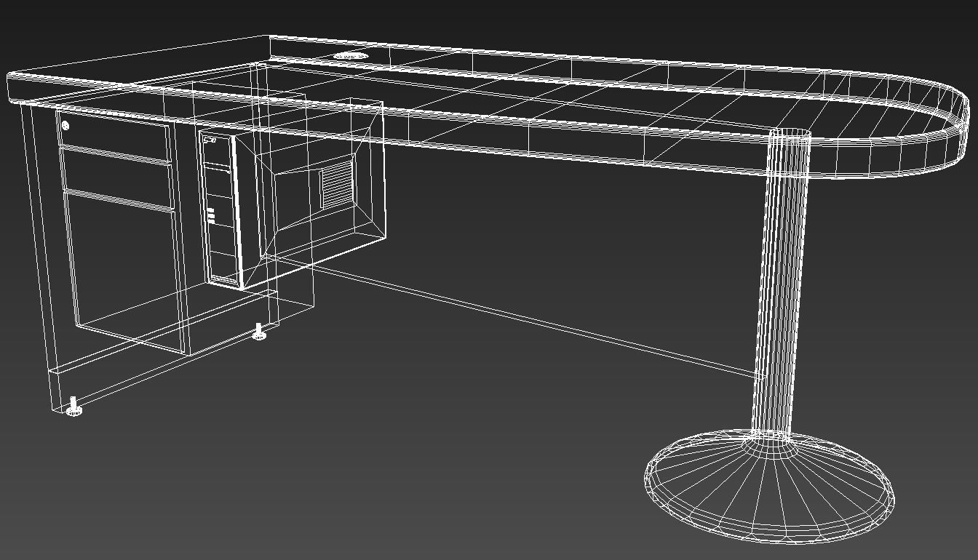
Task: Pick the rear leveling foot under cabinet
Action: click(x=259, y=332)
